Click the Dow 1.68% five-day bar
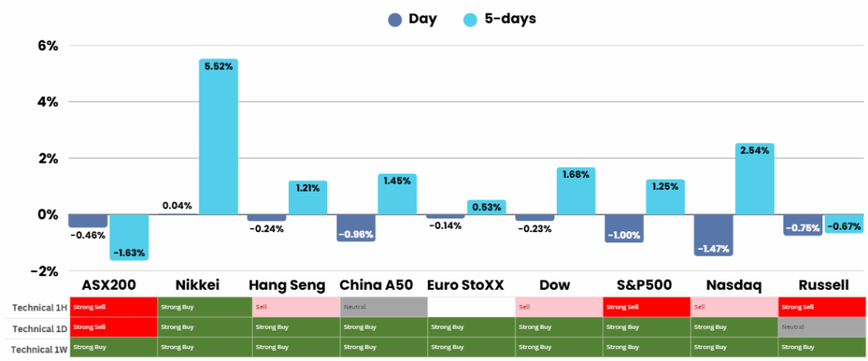This screenshot has height=361, width=868. pos(576,191)
